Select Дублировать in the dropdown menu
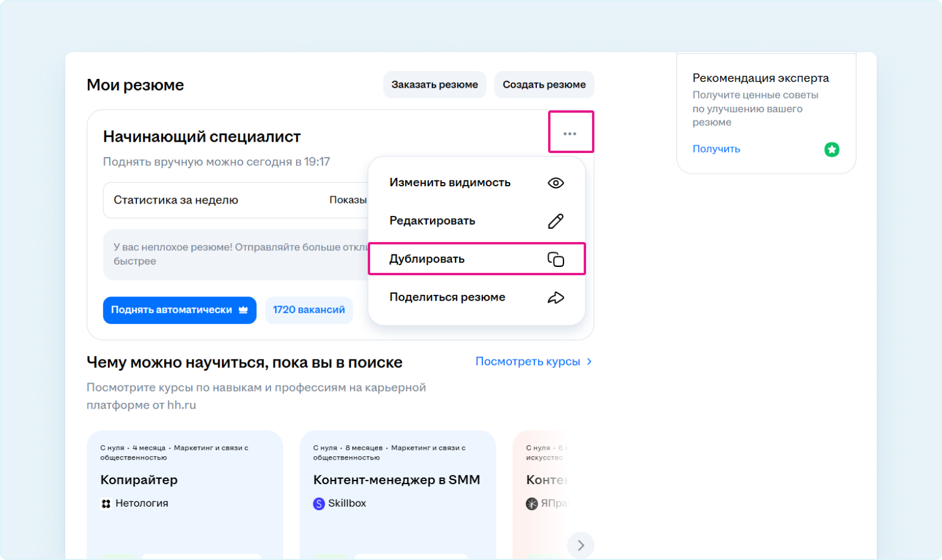The height and width of the screenshot is (560, 942). point(427,259)
